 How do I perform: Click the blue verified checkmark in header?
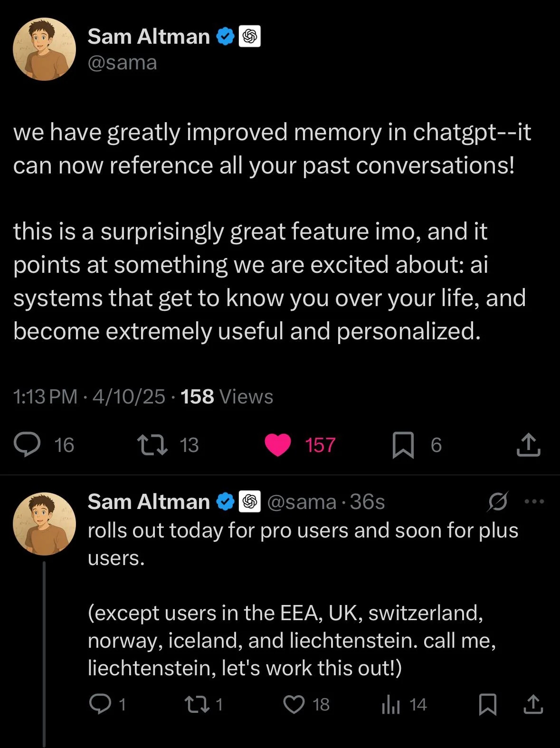coord(226,37)
